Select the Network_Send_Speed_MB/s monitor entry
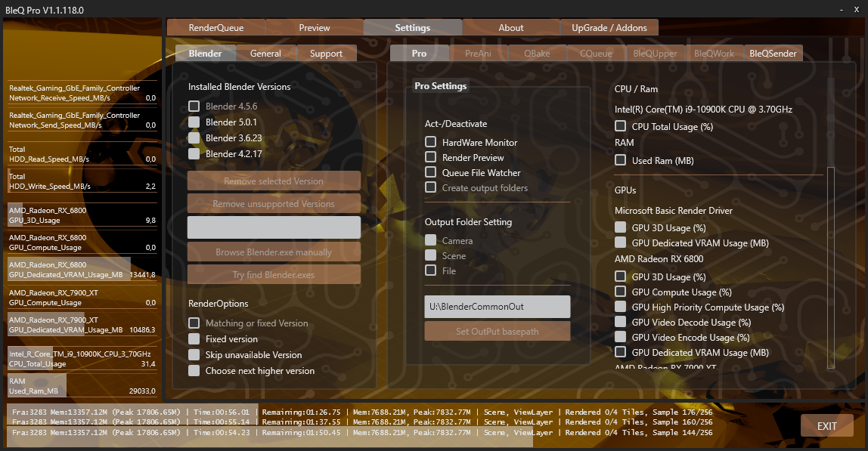The height and width of the screenshot is (451, 868). 82,120
